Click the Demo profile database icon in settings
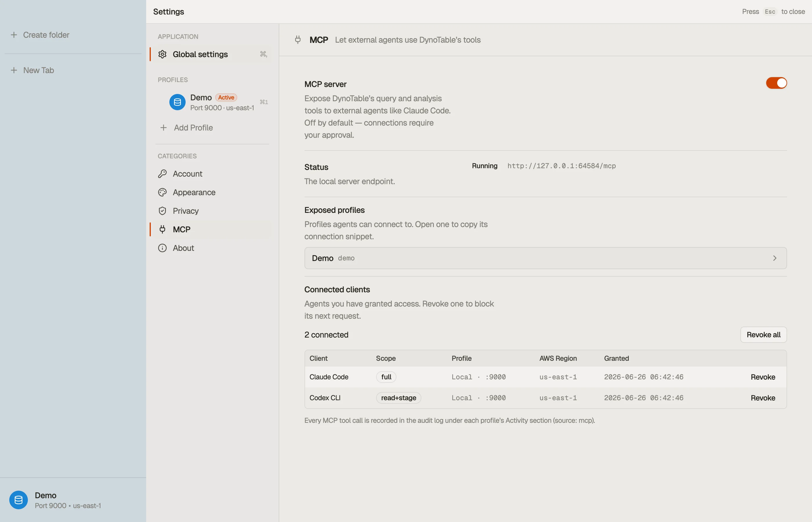 (x=177, y=102)
